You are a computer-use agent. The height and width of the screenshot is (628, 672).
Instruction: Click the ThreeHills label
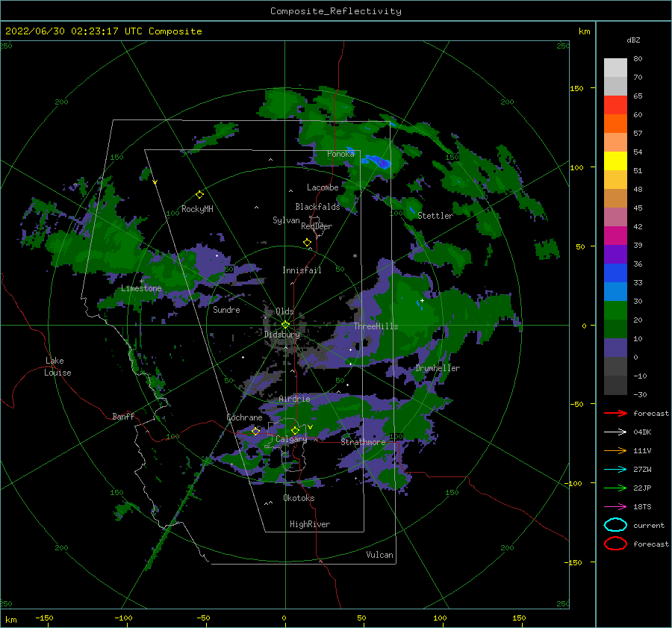(x=376, y=326)
